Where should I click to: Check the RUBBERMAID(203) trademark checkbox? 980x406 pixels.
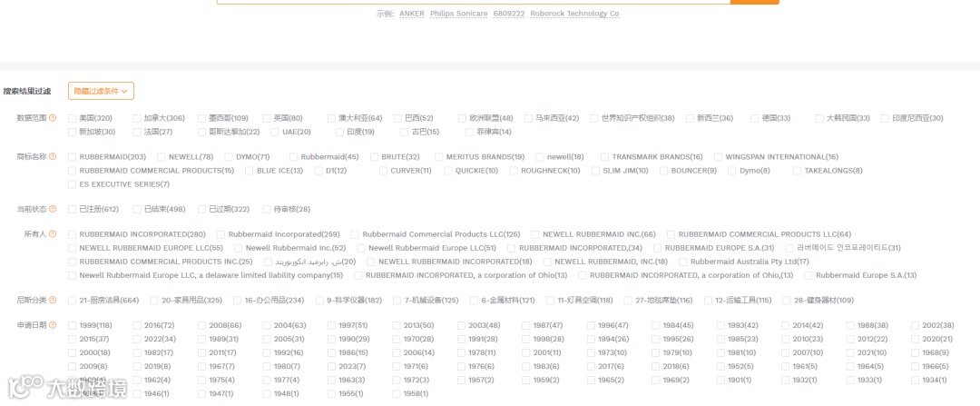pyautogui.click(x=73, y=157)
